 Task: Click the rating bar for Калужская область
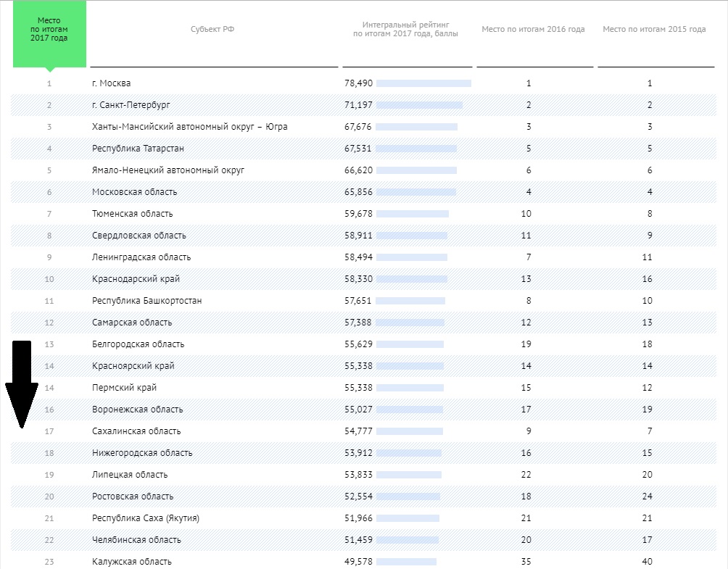point(406,562)
